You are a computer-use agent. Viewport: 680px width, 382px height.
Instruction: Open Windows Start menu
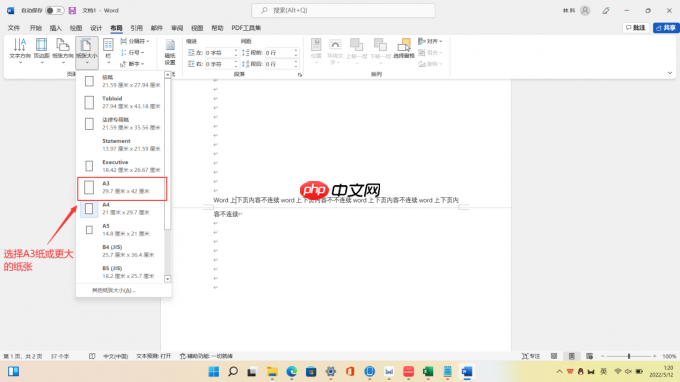tap(214, 372)
